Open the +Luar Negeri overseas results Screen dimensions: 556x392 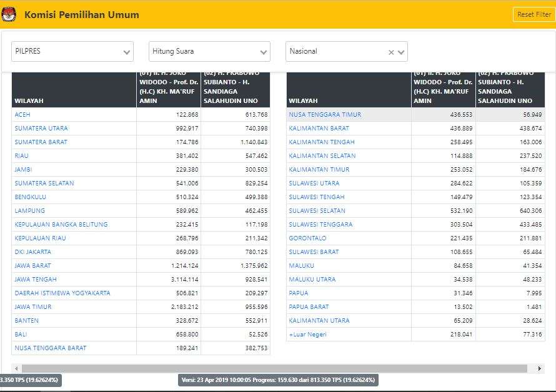(307, 335)
